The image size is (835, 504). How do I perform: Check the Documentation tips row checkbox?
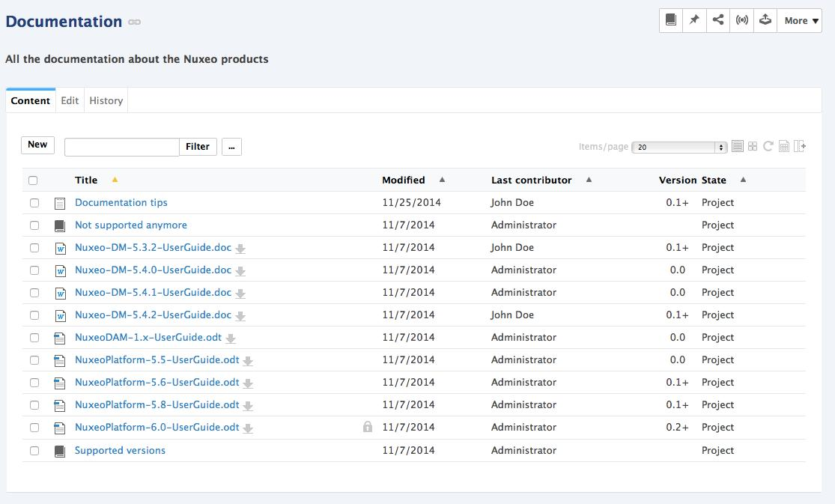point(34,202)
